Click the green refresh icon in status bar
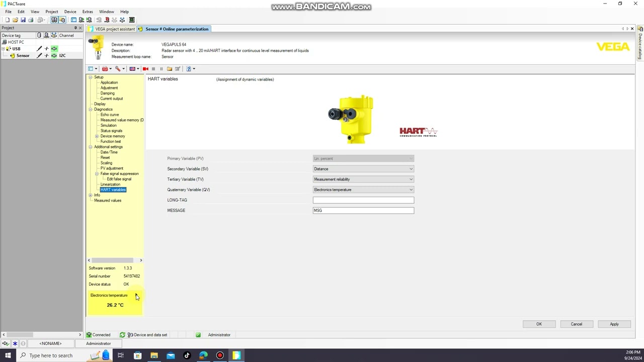Image resolution: width=644 pixels, height=362 pixels. coord(122,335)
